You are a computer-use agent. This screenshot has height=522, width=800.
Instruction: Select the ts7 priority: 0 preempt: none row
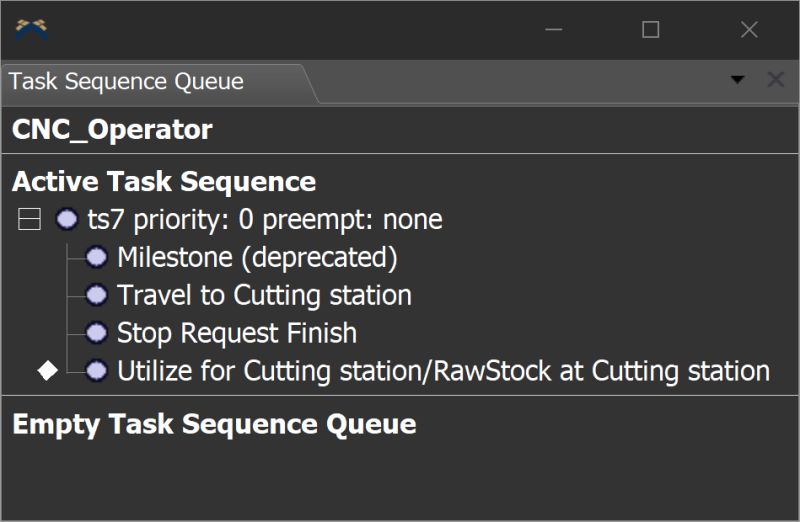point(265,220)
